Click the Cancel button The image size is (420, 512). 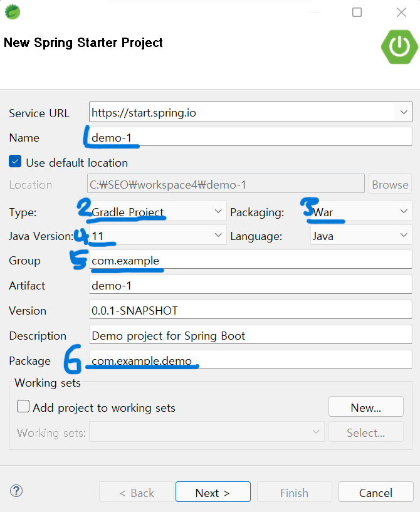point(375,492)
